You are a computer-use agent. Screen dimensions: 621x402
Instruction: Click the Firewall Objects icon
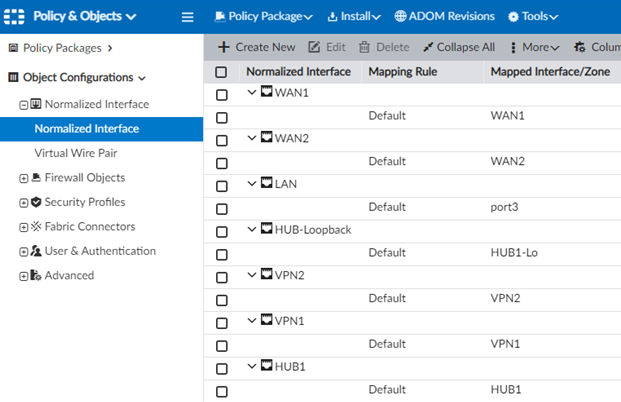point(36,178)
